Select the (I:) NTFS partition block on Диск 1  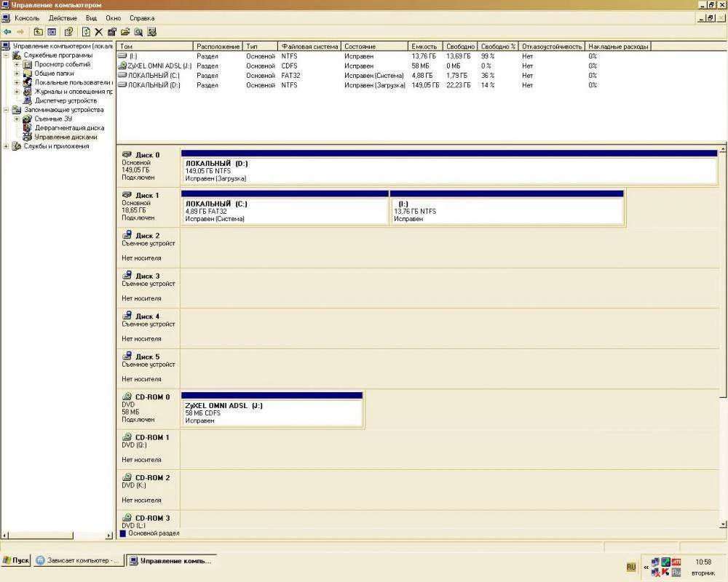[507, 207]
